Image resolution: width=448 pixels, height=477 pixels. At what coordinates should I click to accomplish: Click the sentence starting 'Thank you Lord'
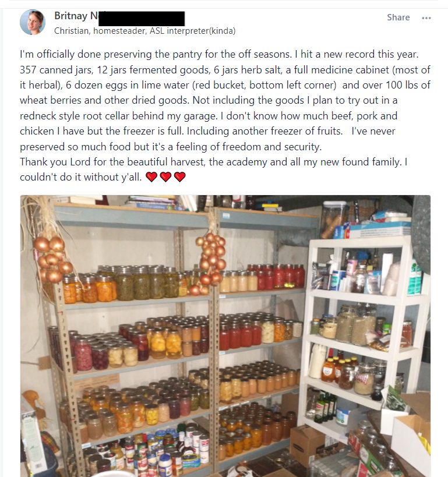[x=214, y=162]
